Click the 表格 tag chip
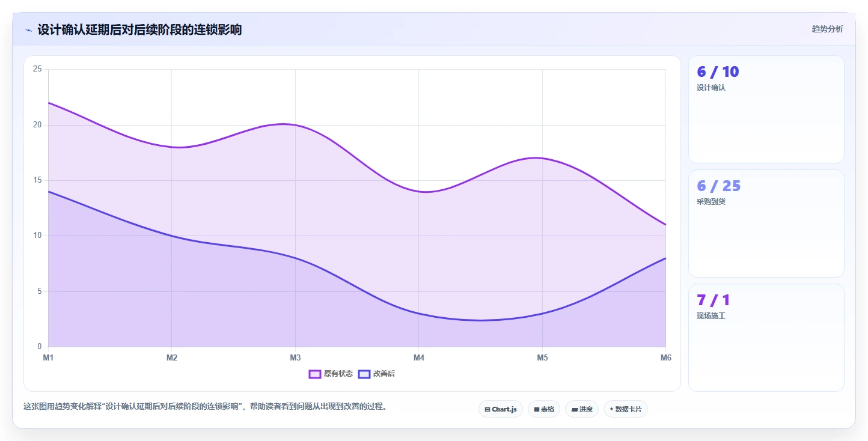The width and height of the screenshot is (868, 441). coord(544,409)
